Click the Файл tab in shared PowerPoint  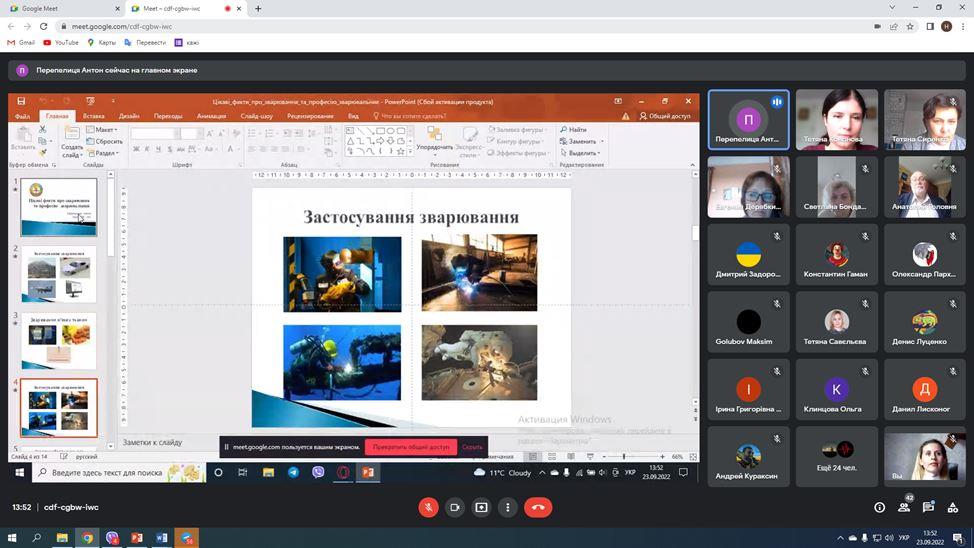pyautogui.click(x=22, y=116)
